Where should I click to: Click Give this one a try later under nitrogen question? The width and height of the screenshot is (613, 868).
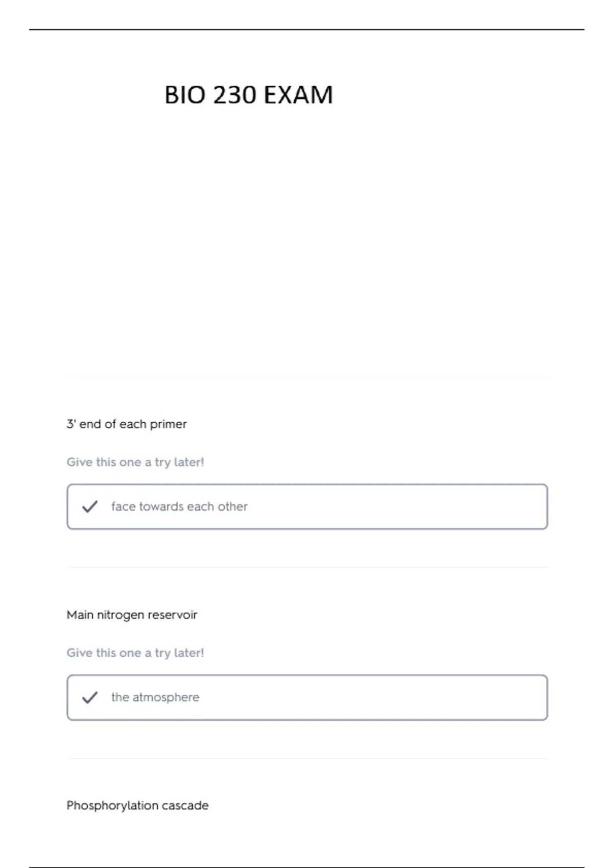click(135, 653)
